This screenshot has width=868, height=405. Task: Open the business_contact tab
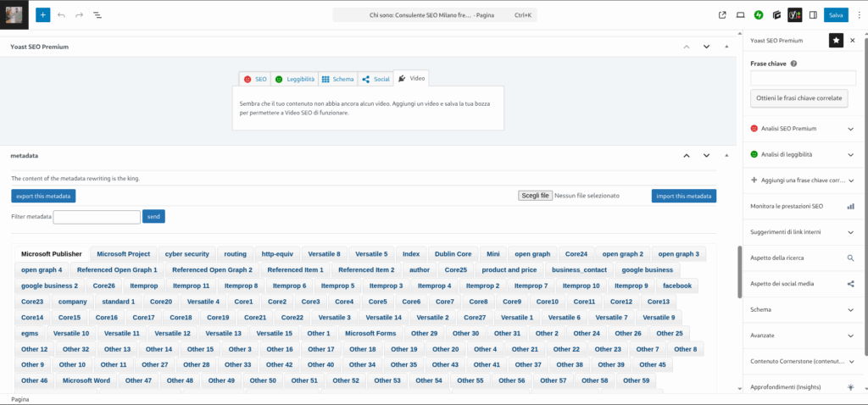coord(579,270)
